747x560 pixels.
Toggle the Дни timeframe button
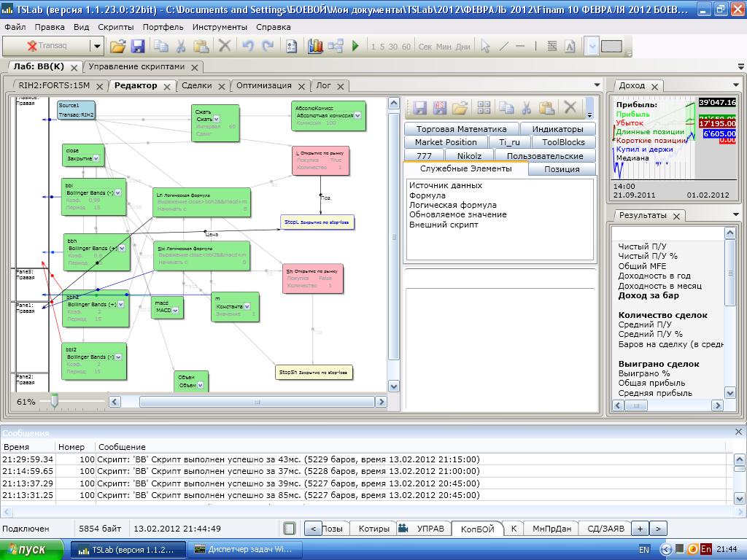463,47
